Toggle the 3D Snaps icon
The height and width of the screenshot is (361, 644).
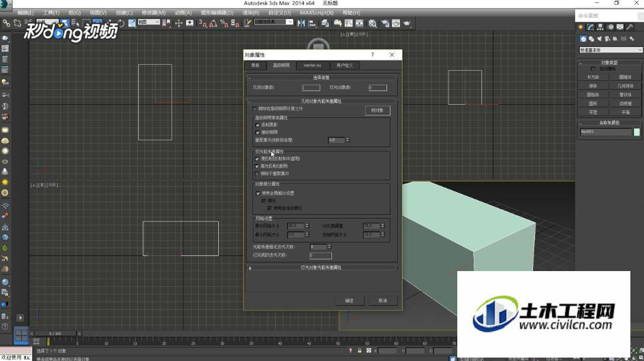tap(203, 23)
